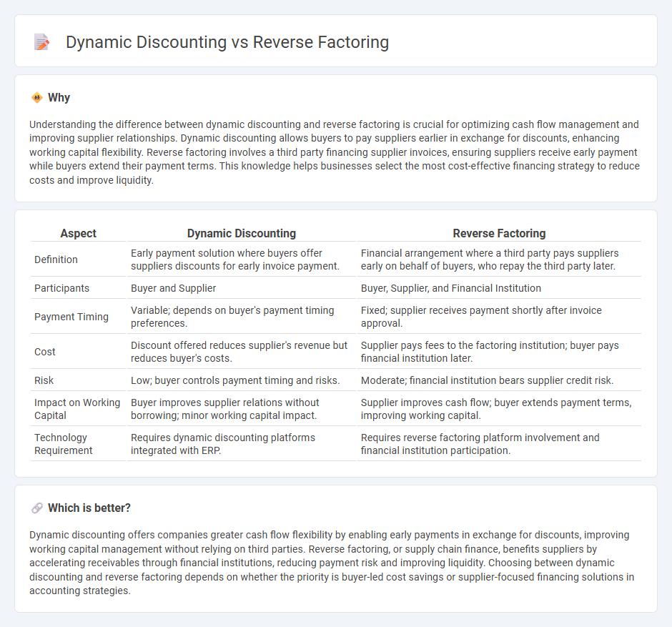Click cell 'Variable; depends on buyer's payment timing'

242,317
